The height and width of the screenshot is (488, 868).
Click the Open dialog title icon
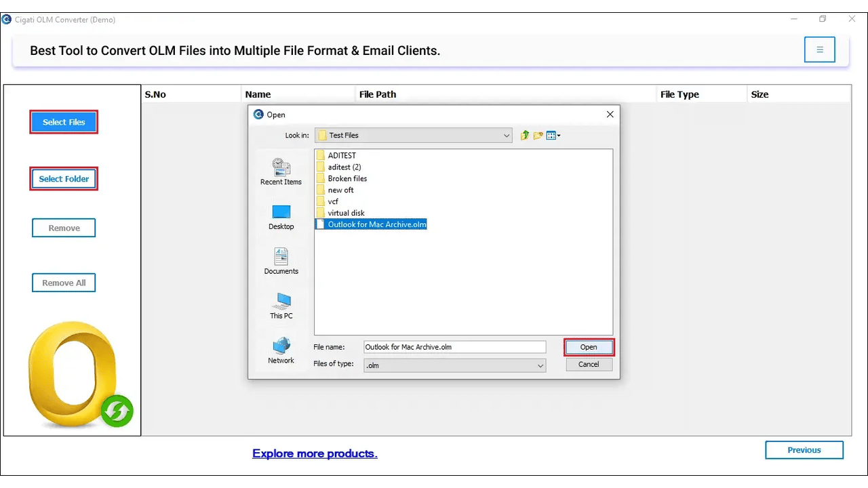pyautogui.click(x=258, y=115)
